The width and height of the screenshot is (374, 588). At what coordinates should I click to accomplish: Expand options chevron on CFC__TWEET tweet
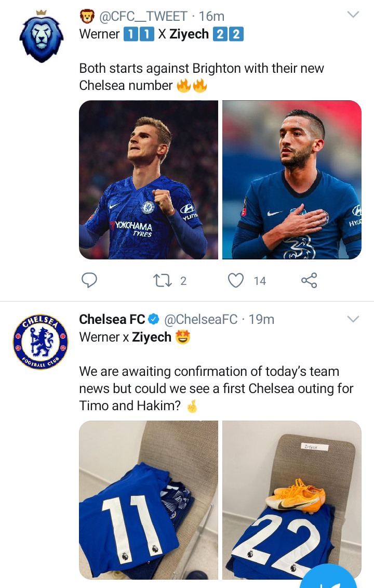pos(353,15)
